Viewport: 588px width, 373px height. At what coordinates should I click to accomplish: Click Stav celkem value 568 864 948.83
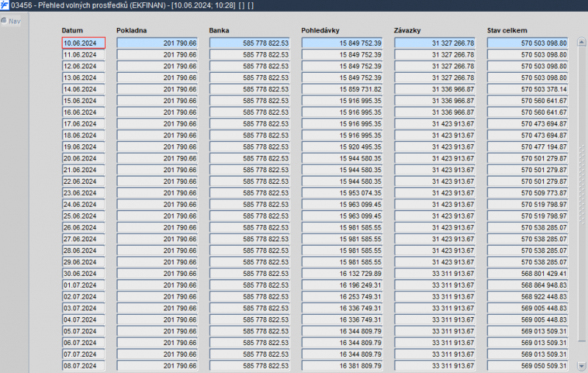528,285
